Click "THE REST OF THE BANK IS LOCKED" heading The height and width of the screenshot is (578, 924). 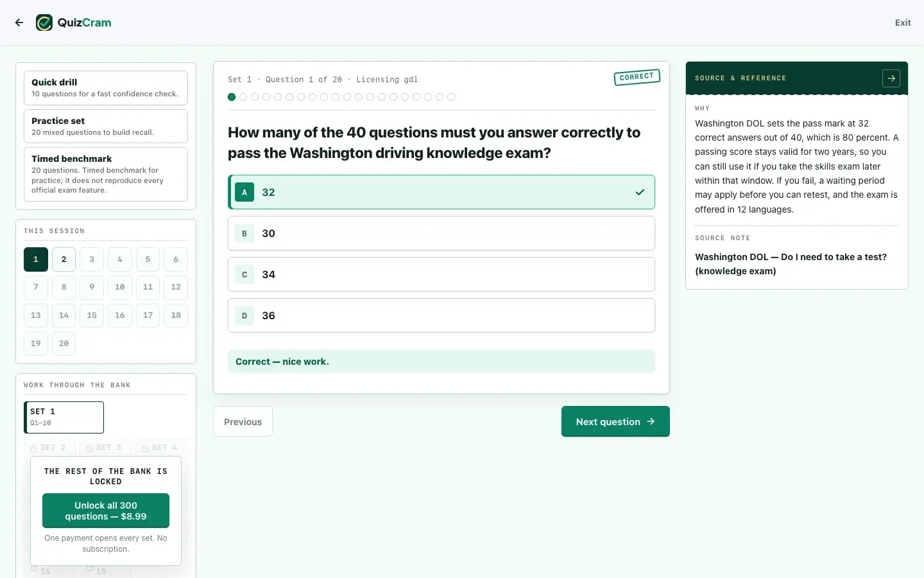coord(106,477)
